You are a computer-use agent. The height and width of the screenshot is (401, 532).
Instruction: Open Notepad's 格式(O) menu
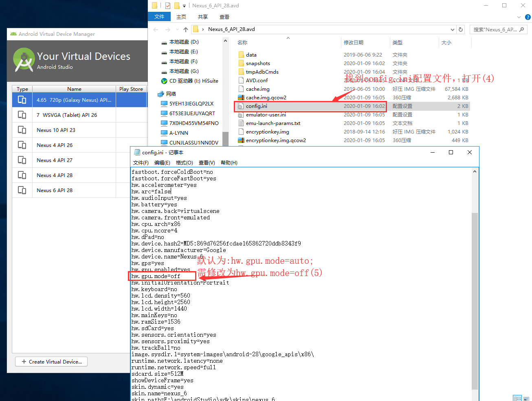[x=185, y=162]
